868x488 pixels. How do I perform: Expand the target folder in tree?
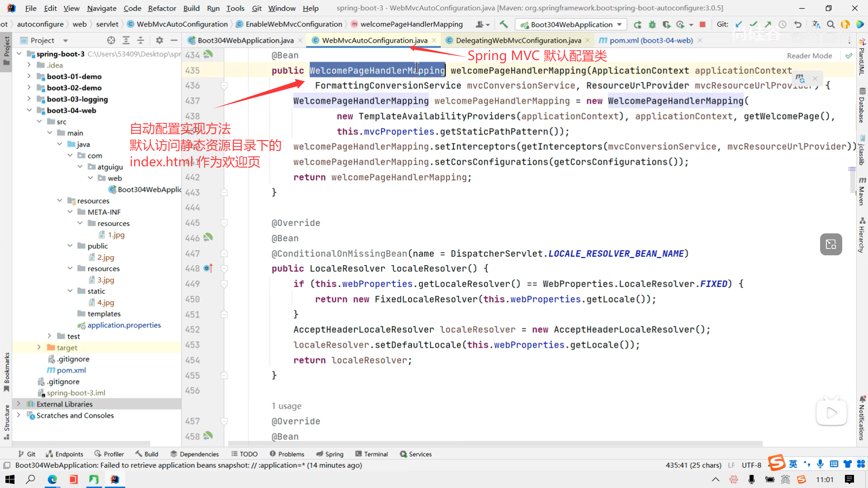[39, 347]
